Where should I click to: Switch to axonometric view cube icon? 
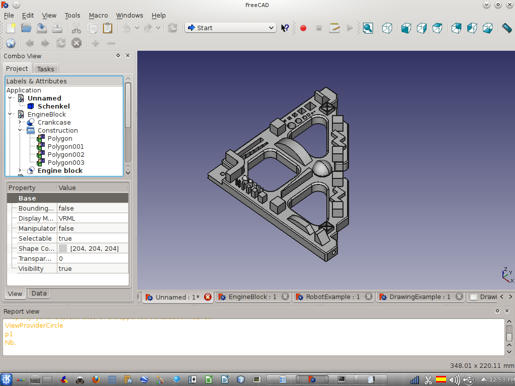coord(387,28)
